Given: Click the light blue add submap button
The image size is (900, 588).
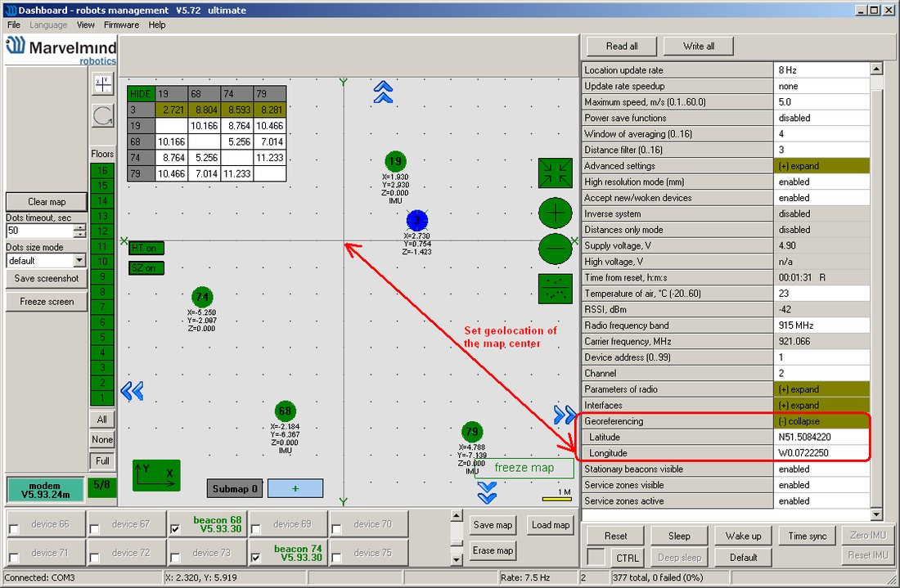Looking at the screenshot, I should [x=295, y=489].
